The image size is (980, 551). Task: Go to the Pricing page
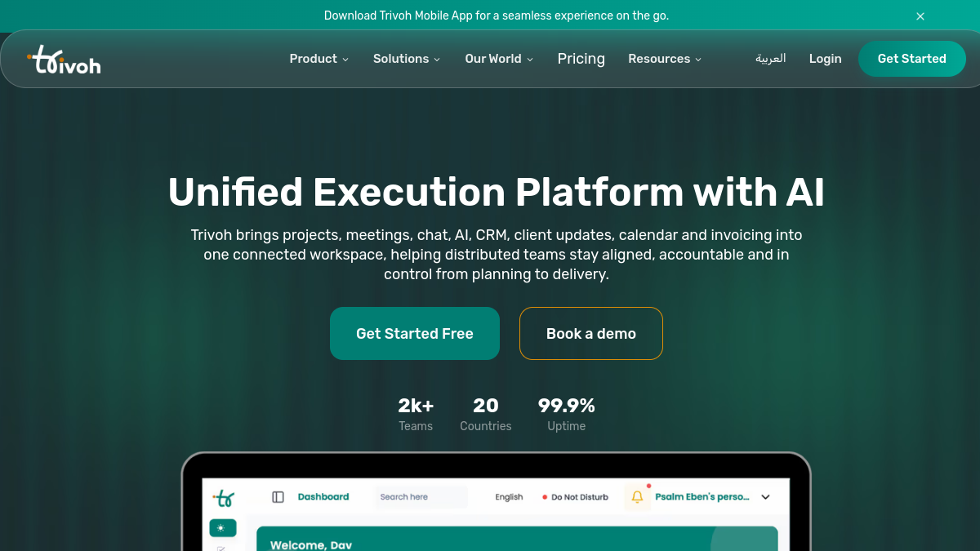click(581, 59)
